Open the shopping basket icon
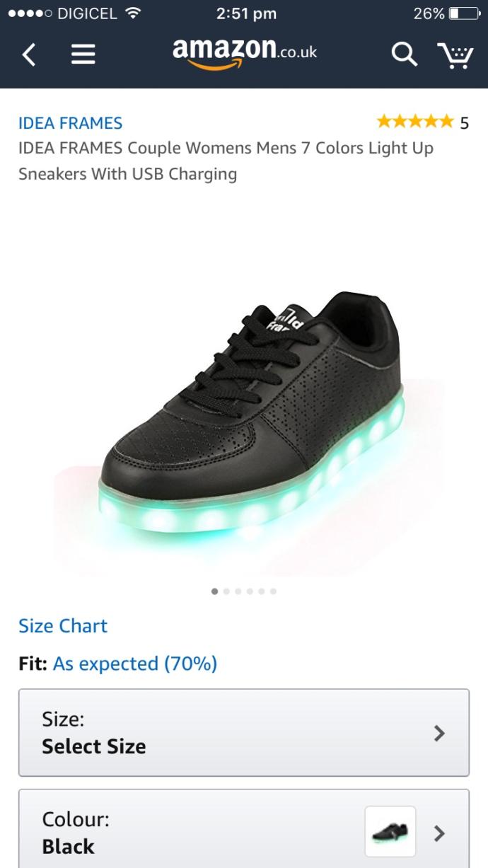 coord(455,54)
